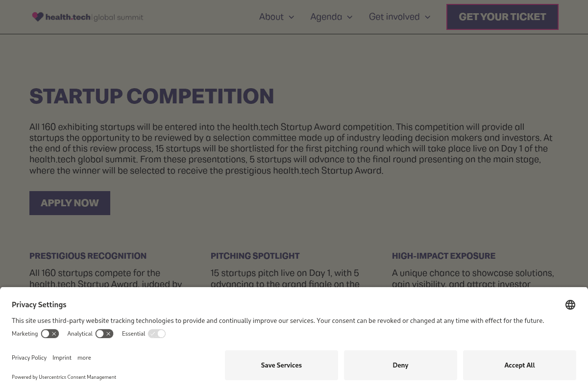Open the Usercentrics Consent Management link
The width and height of the screenshot is (588, 392).
[77, 377]
